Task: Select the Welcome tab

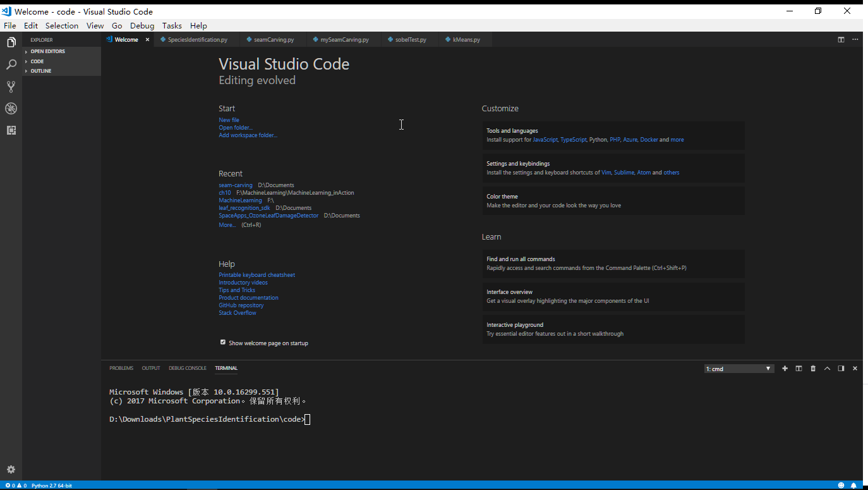Action: point(126,39)
